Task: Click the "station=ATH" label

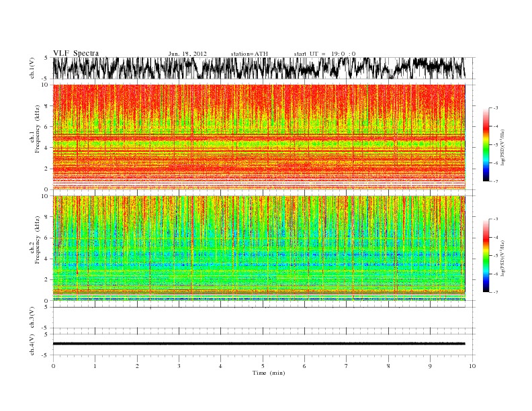Action: tap(249, 54)
